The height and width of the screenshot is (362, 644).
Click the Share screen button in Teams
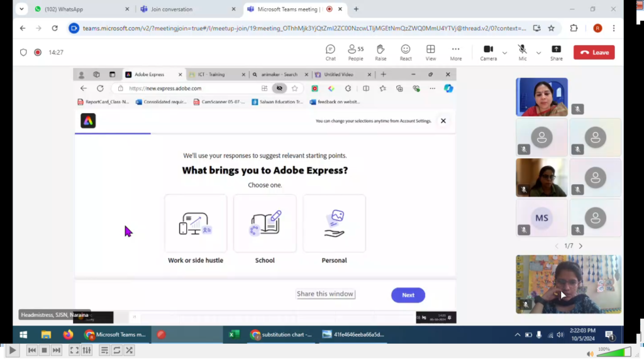click(557, 53)
